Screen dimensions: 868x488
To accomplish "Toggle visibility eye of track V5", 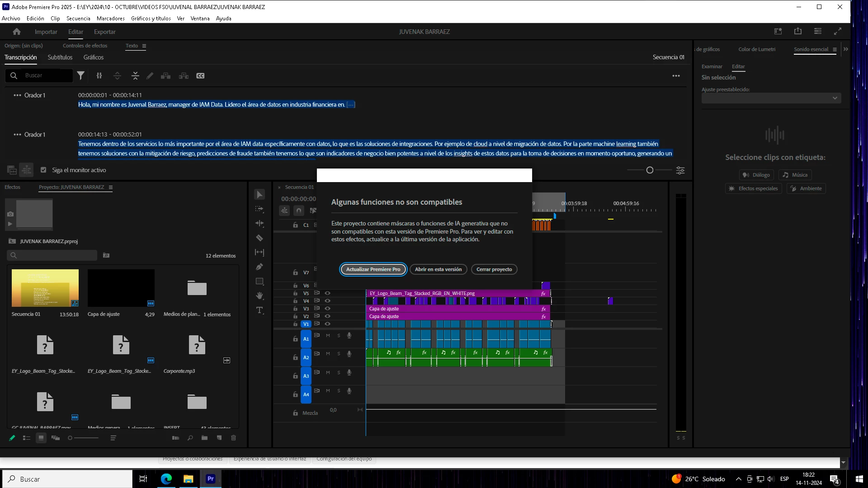I will pyautogui.click(x=328, y=293).
